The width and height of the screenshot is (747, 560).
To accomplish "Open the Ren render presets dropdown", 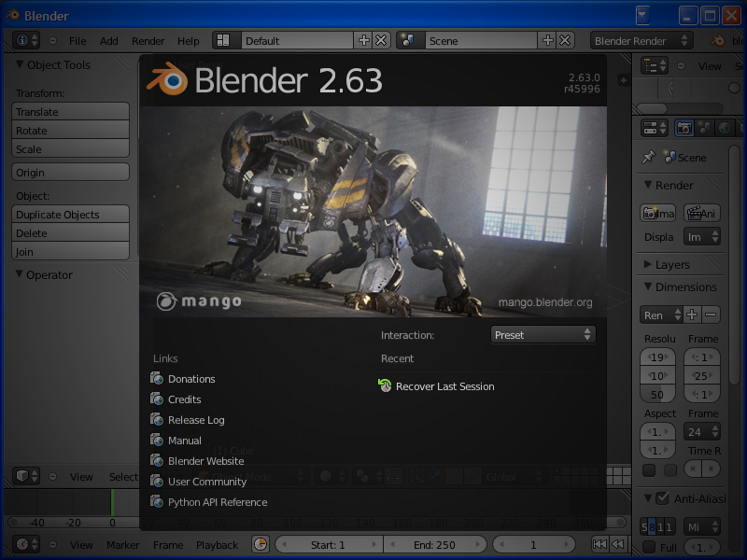I will [x=662, y=315].
